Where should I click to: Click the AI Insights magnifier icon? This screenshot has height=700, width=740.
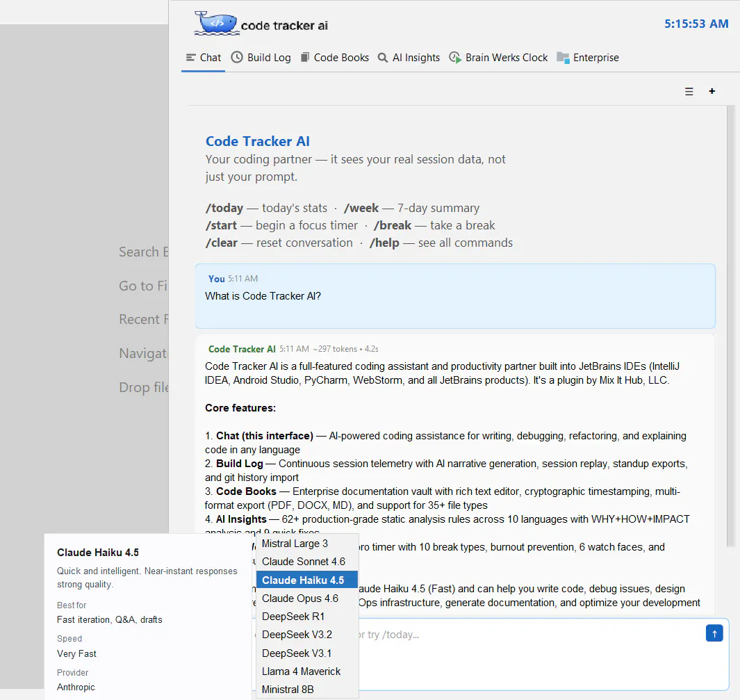click(383, 58)
